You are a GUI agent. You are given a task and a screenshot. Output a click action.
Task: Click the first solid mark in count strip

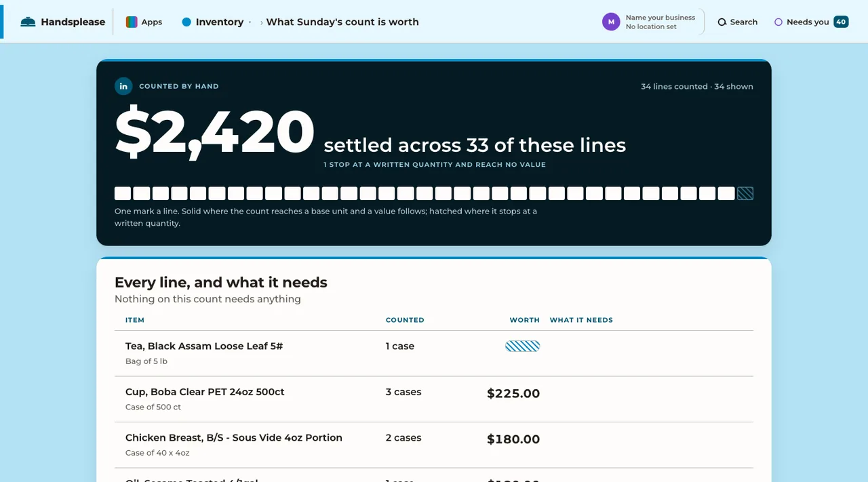tap(123, 193)
